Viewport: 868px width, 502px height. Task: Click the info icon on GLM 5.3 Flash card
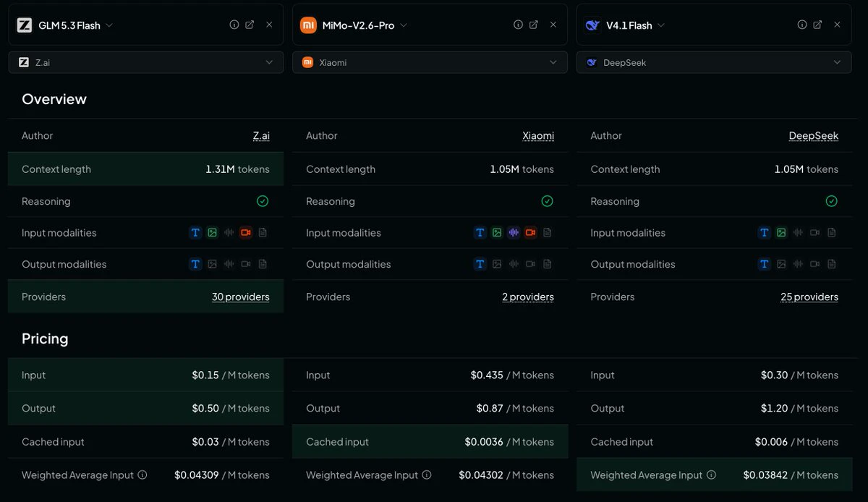click(x=234, y=25)
